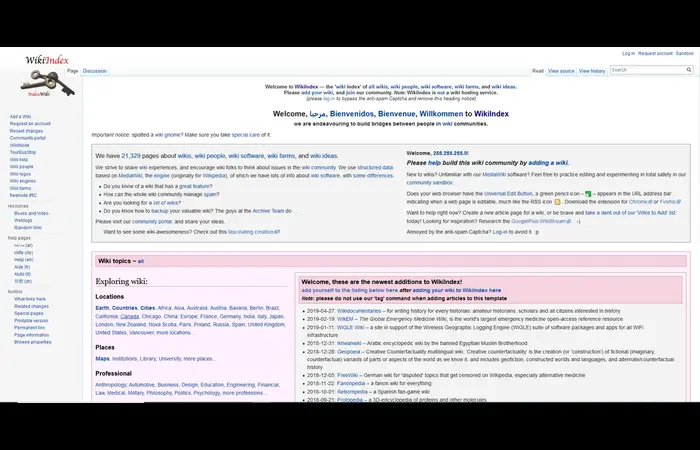Click the adding a wiki link

click(x=548, y=163)
